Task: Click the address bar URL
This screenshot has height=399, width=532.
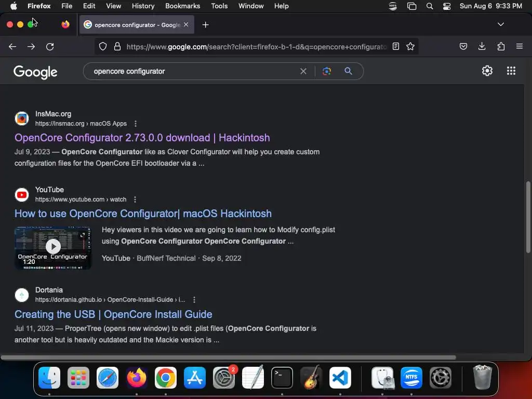Action: click(257, 47)
